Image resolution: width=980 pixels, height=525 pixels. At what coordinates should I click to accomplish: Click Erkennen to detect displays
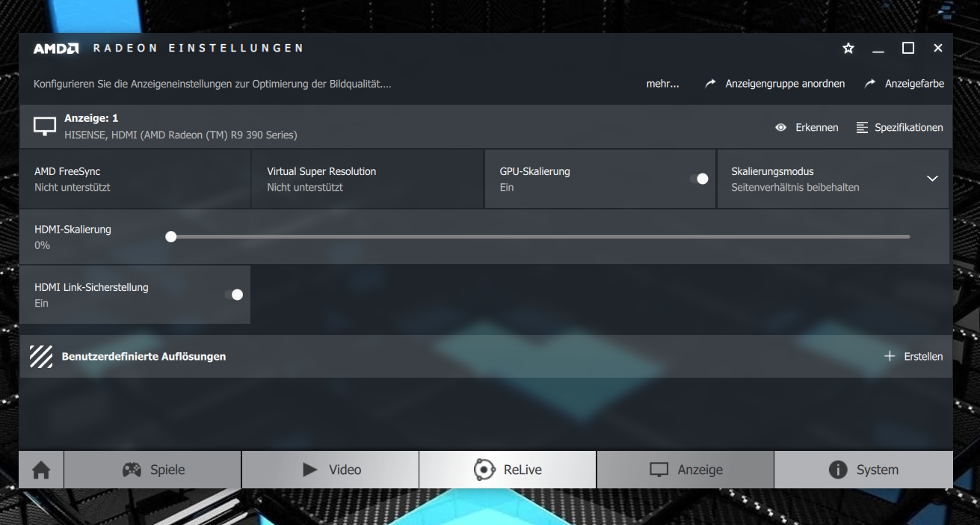pyautogui.click(x=817, y=128)
